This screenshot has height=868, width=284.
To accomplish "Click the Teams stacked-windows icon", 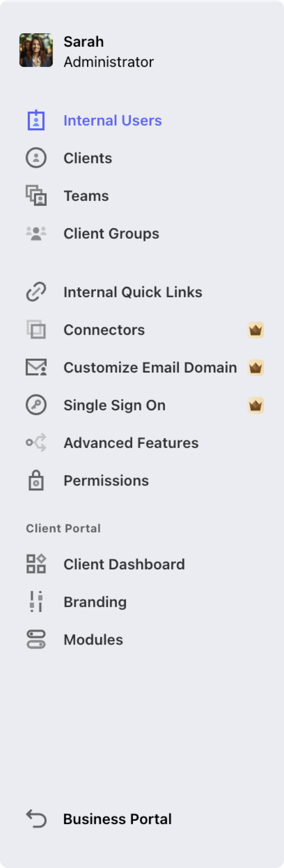I will click(36, 196).
